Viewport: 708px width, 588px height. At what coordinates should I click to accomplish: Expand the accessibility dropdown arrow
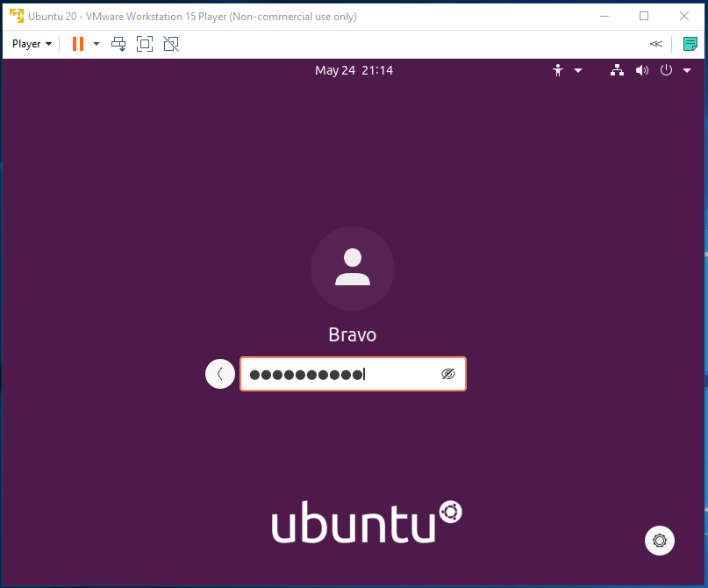tap(578, 70)
